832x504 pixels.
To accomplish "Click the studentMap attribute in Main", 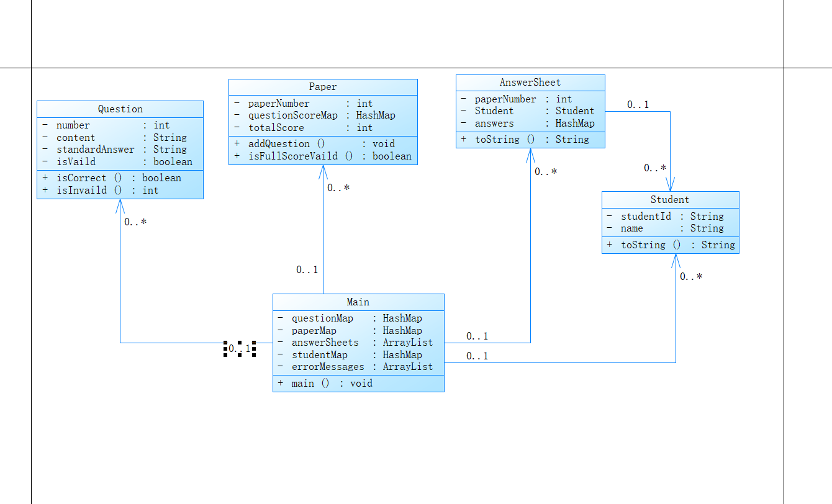I will tap(358, 355).
